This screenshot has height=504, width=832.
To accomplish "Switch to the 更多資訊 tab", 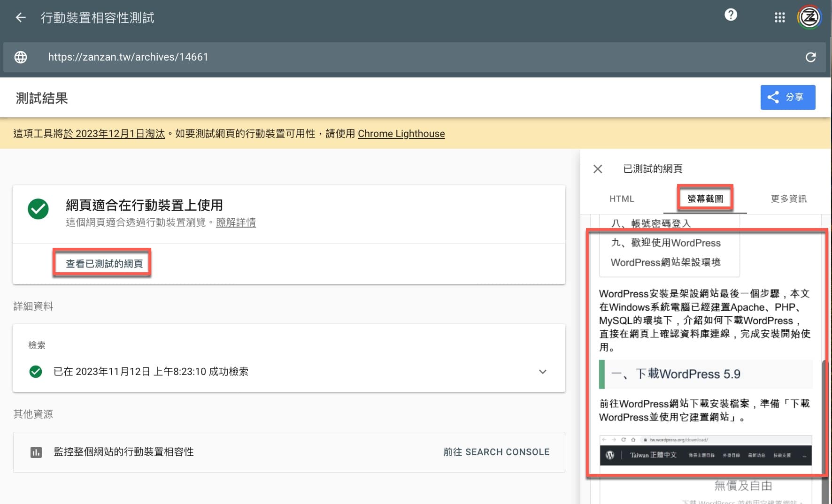I will pyautogui.click(x=788, y=199).
